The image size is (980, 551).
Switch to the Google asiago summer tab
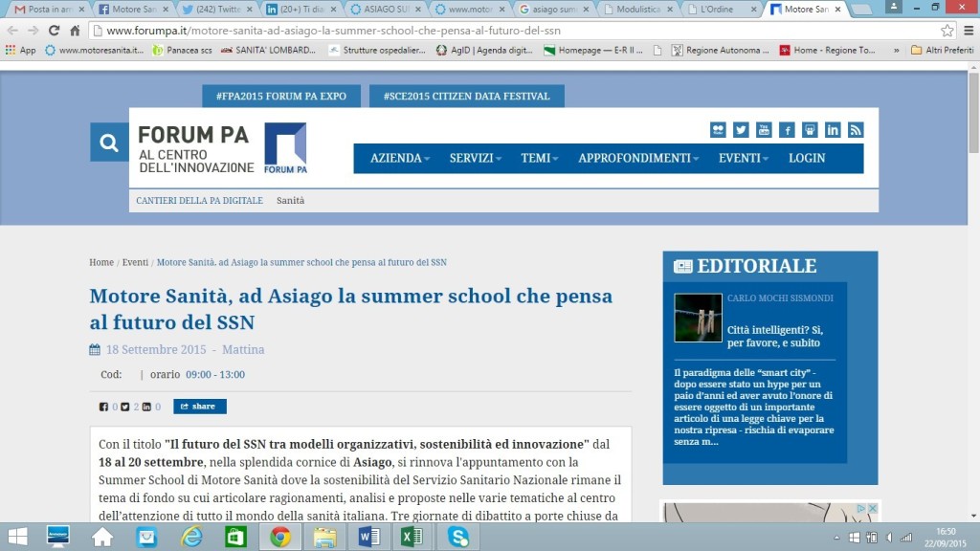point(552,10)
